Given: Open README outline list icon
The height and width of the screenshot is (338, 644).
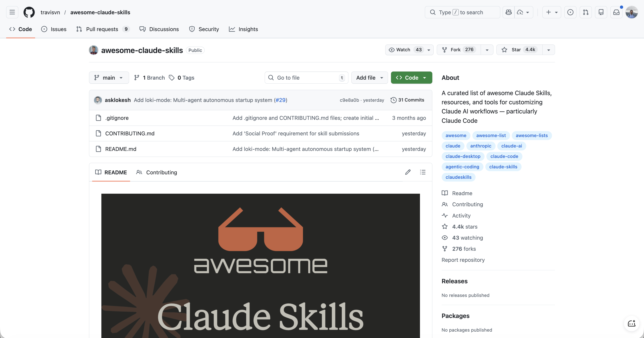Looking at the screenshot, I should tap(423, 172).
